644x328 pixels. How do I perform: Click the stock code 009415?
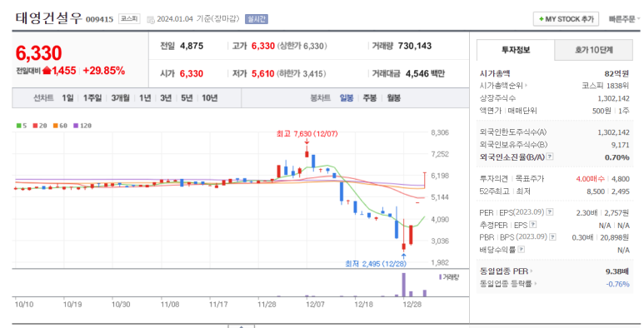pos(99,19)
